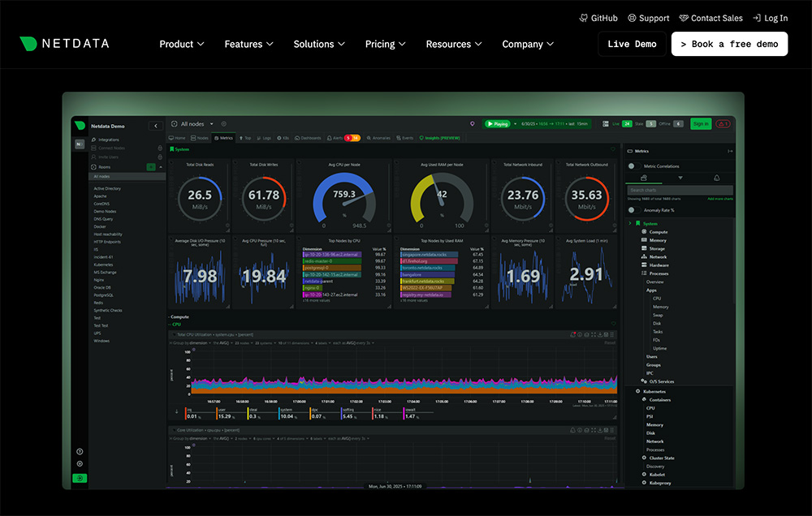Click the help icon in left rail
This screenshot has width=812, height=516.
click(x=80, y=451)
